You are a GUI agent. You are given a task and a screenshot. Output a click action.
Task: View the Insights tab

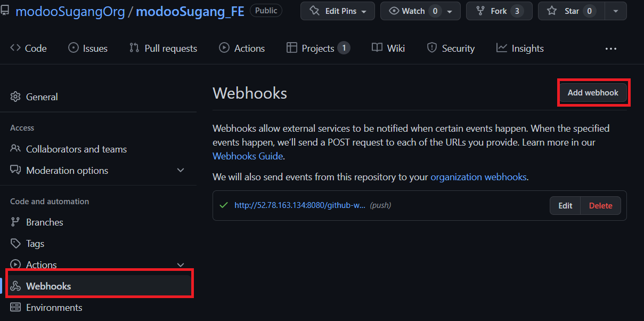click(x=520, y=48)
